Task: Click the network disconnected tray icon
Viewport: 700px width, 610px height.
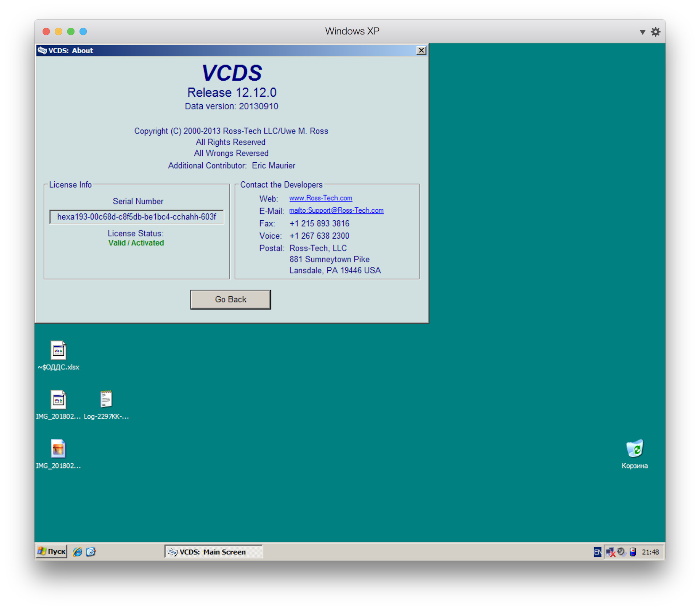Action: (x=610, y=552)
